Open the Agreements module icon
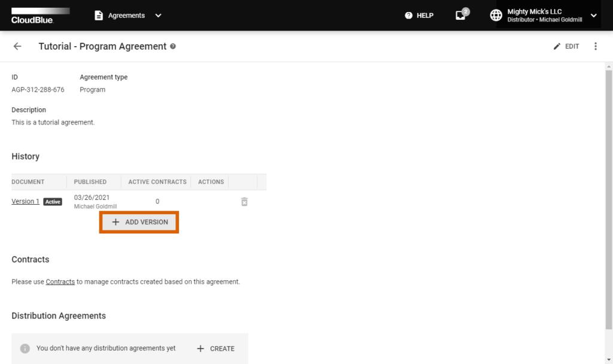613x364 pixels. tap(98, 16)
